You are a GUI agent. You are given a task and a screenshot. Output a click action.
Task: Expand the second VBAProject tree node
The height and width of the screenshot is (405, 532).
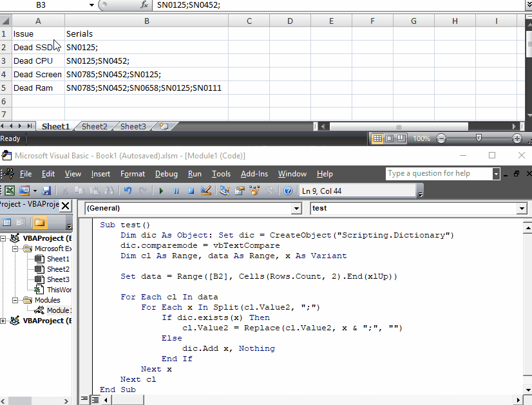click(3, 321)
